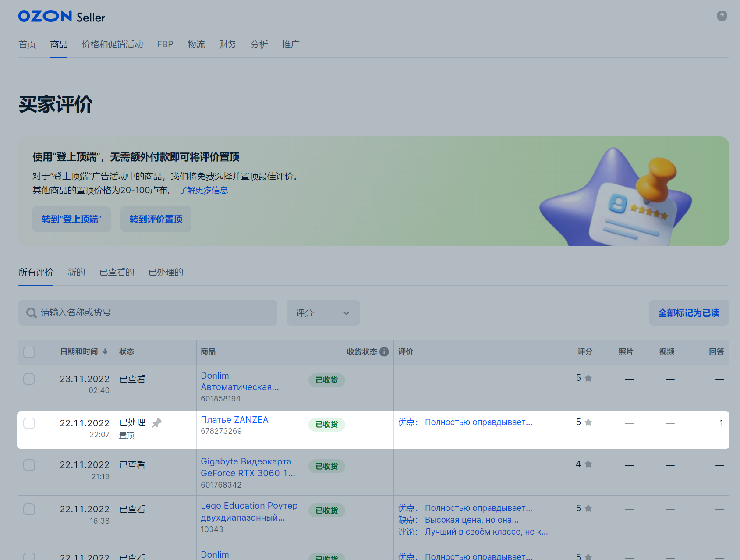Click the 转到评价置顶 button

click(x=156, y=219)
